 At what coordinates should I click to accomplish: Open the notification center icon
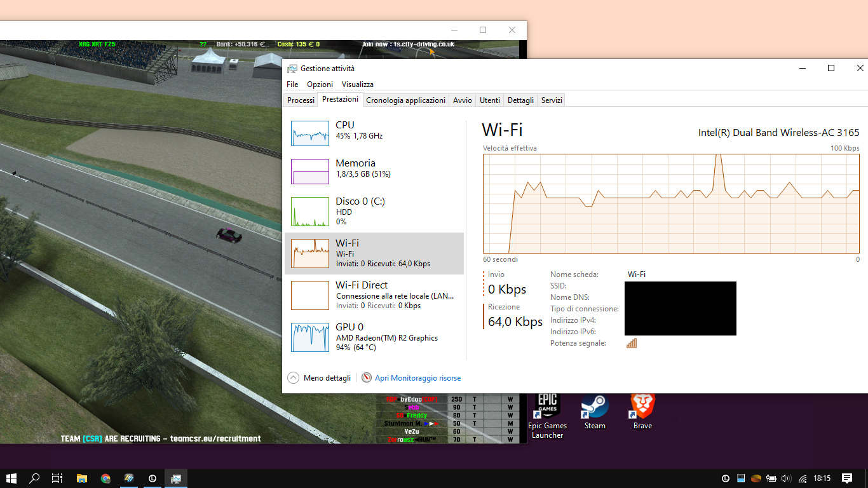847,478
